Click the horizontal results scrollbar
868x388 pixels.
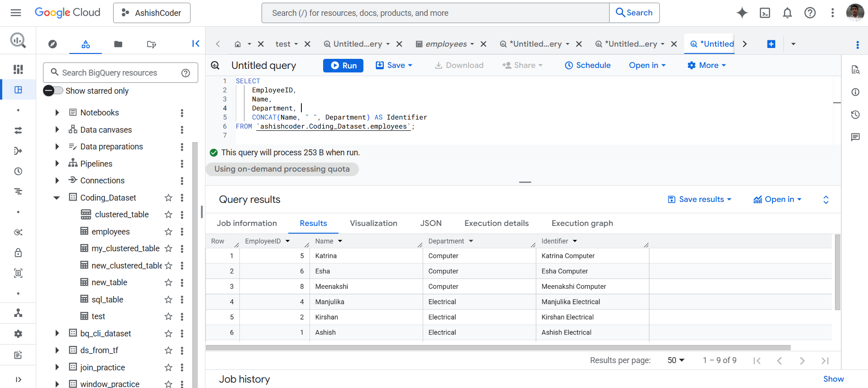click(x=498, y=348)
